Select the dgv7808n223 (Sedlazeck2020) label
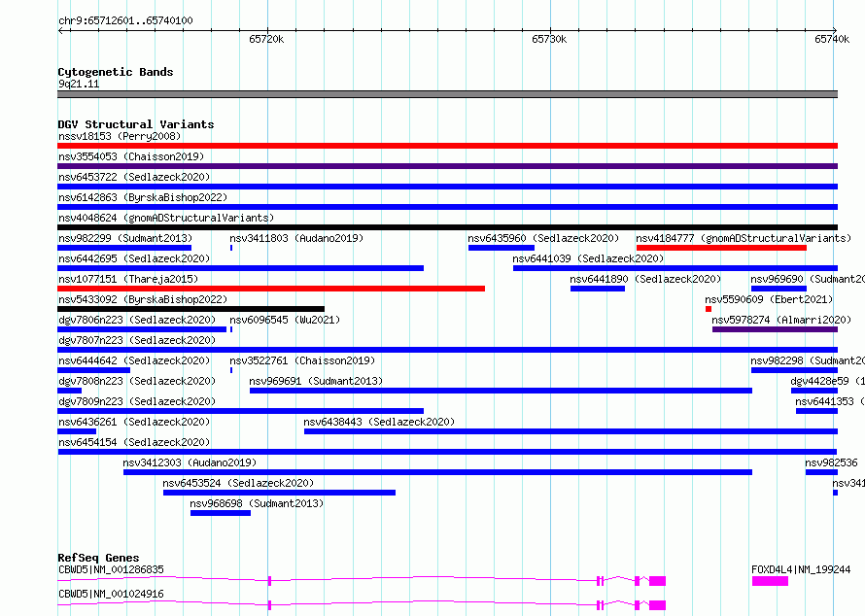Viewport: 865px width, 616px height. click(x=137, y=381)
